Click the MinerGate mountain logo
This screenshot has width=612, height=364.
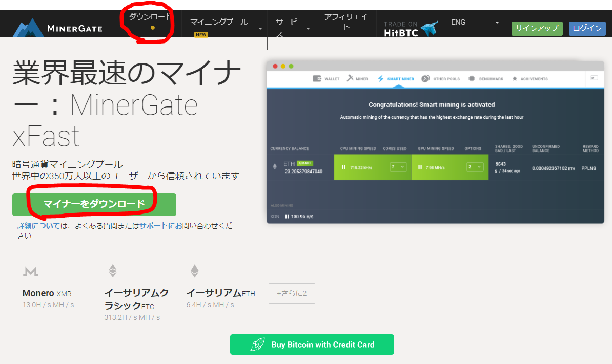[28, 28]
